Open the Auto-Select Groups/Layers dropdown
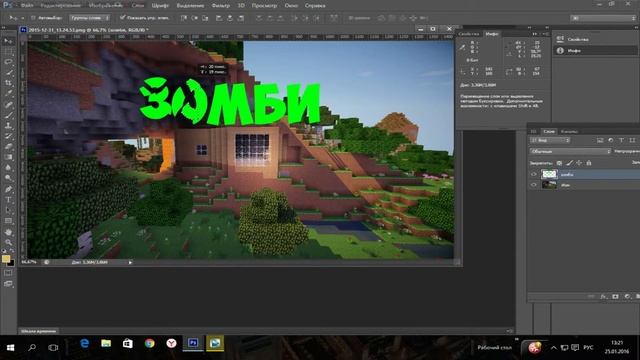This screenshot has width=640, height=360. [89, 18]
